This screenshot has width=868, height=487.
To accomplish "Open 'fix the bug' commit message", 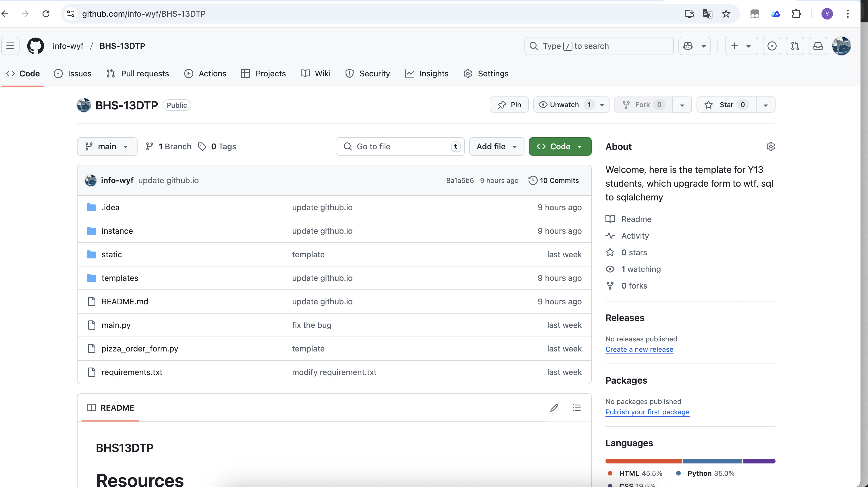I will (312, 325).
